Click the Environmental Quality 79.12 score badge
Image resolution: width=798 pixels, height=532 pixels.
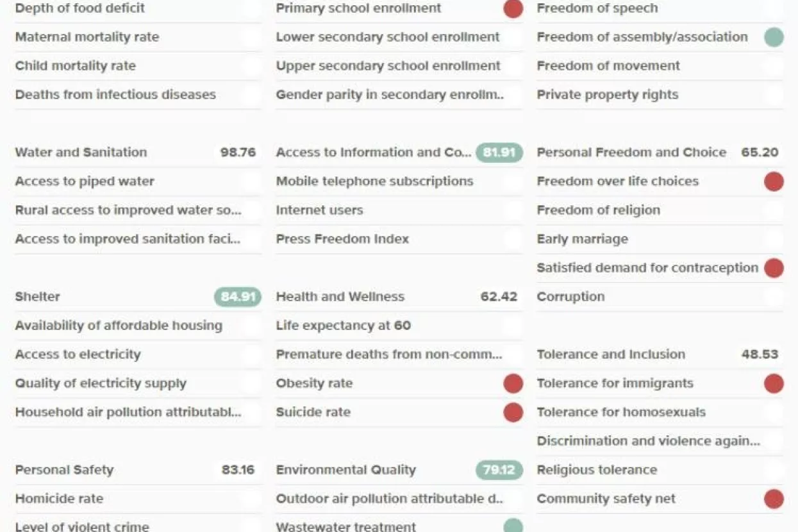coord(499,470)
